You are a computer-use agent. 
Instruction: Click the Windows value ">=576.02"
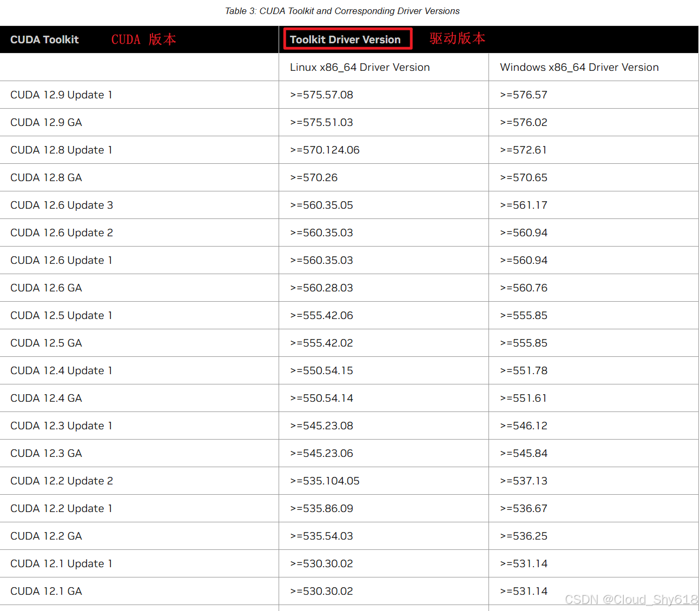point(524,122)
